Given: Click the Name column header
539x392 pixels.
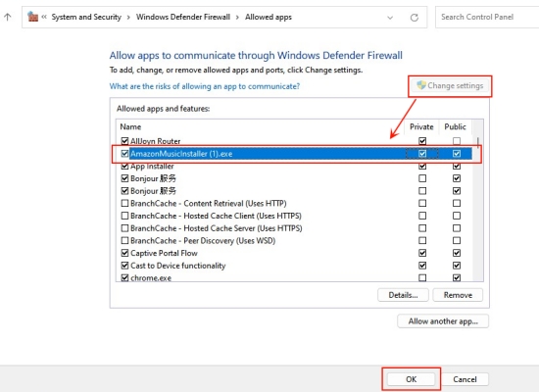Looking at the screenshot, I should tap(130, 126).
